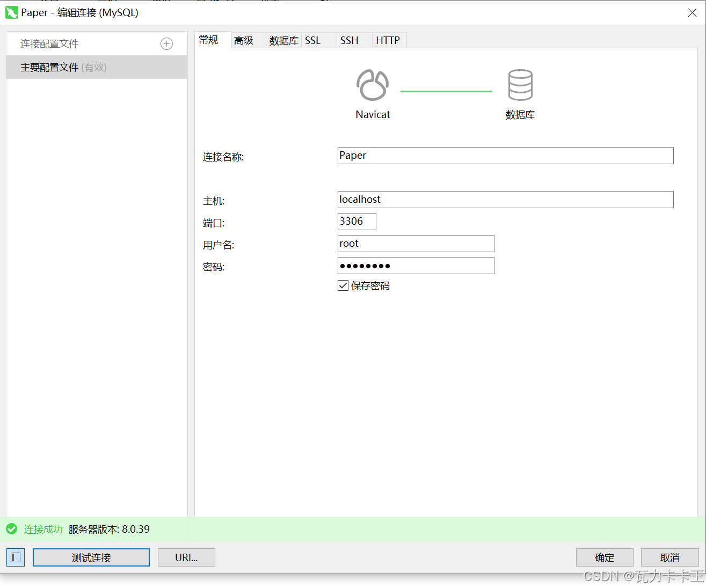This screenshot has width=706, height=588.
Task: Click the 服务器版本: 8.0.39 status text
Action: (x=109, y=530)
